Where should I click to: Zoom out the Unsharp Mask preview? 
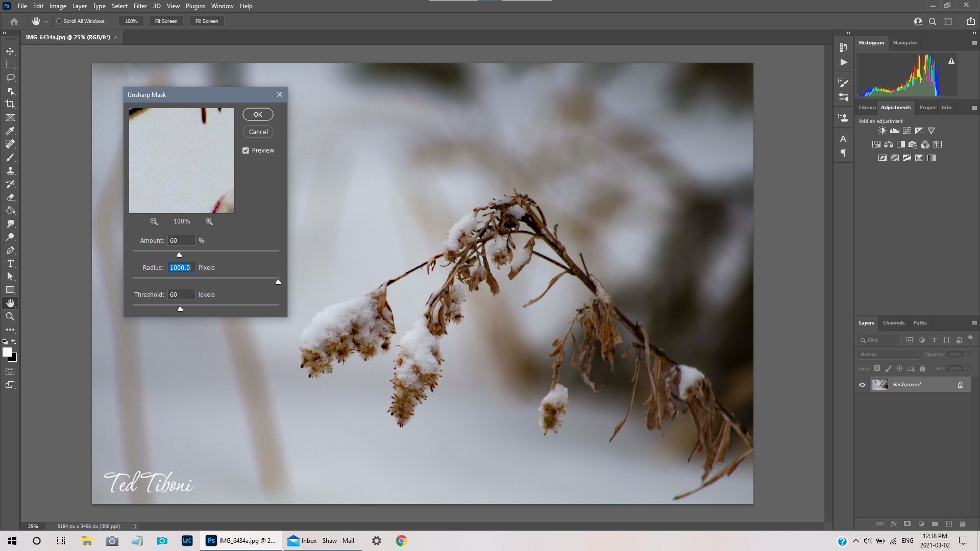(x=154, y=221)
